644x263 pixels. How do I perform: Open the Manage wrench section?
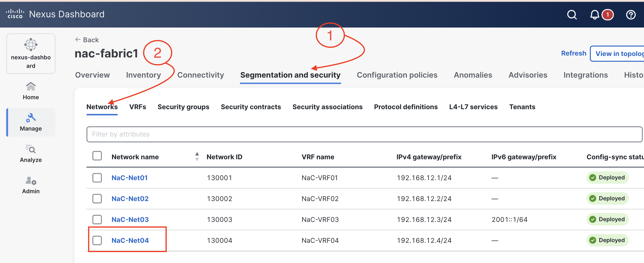click(31, 122)
